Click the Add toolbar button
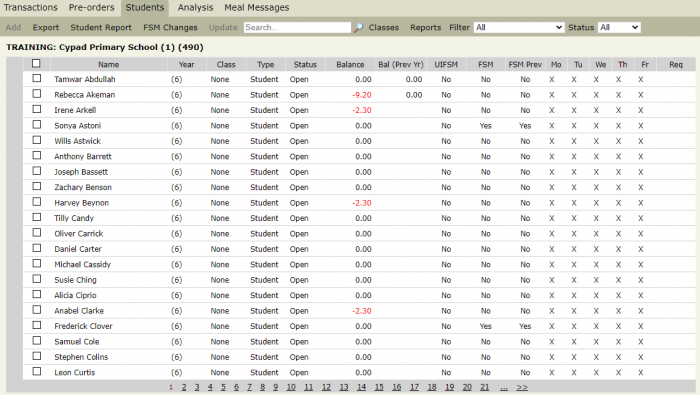This screenshot has width=700, height=395. click(13, 28)
